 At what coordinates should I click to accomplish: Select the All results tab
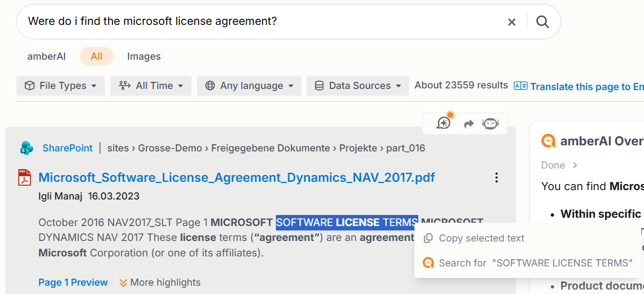point(97,56)
